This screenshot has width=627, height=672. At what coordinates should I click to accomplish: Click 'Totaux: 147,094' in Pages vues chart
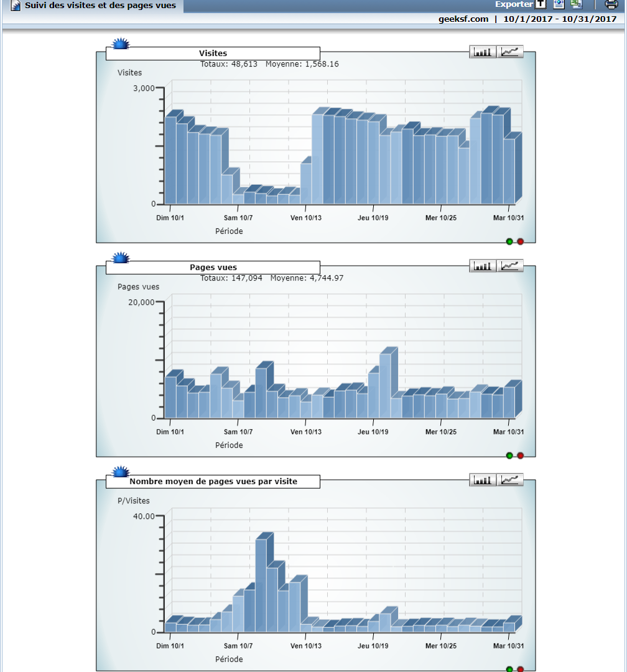point(231,278)
